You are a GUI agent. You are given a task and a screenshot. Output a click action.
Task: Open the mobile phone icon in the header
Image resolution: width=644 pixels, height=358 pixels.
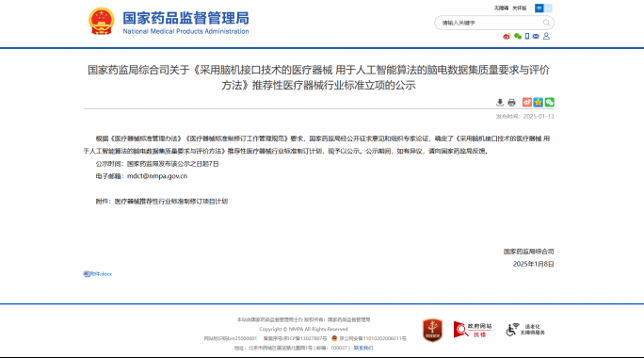pos(527,37)
